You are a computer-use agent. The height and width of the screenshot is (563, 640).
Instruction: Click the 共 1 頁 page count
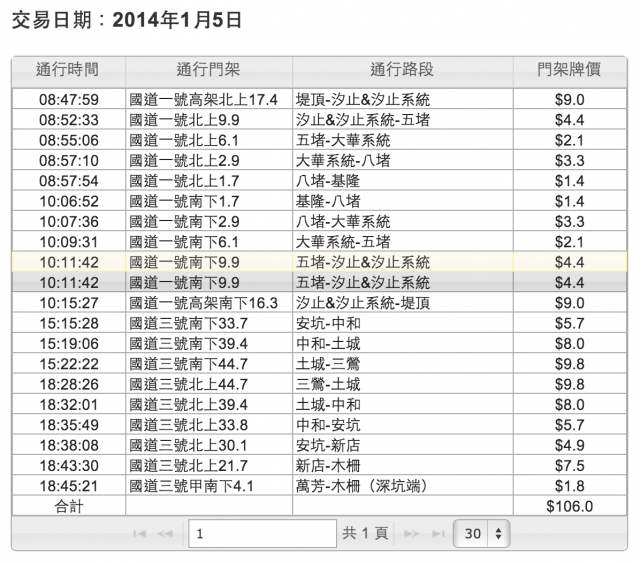[x=365, y=533]
